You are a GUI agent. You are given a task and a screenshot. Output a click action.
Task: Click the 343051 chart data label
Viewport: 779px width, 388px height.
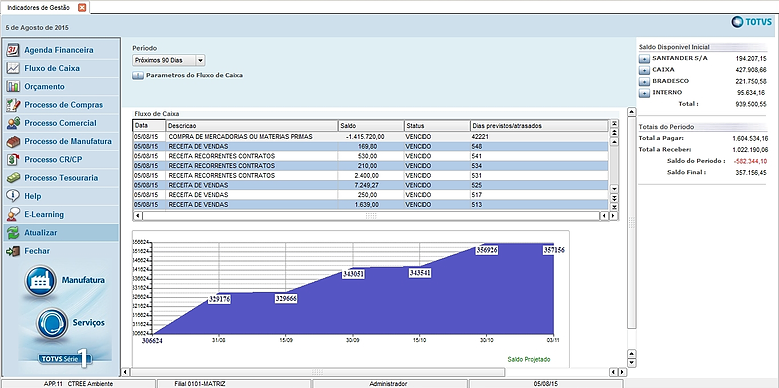point(353,274)
